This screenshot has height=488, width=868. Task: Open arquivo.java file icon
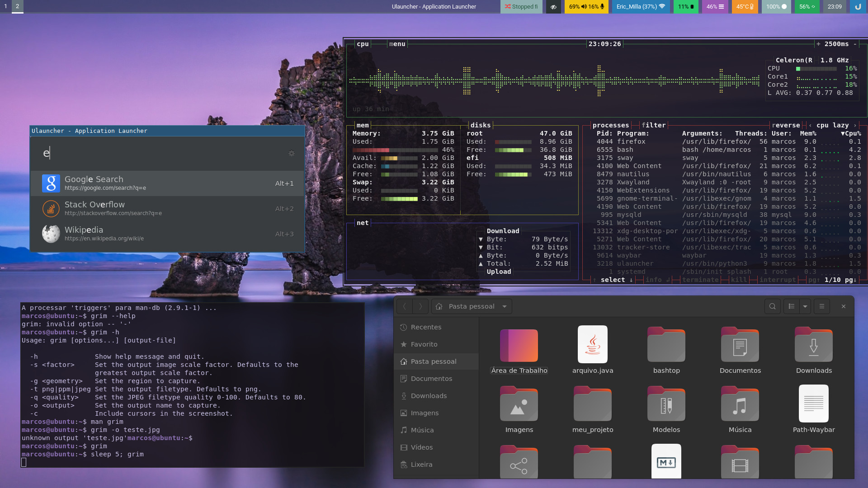(592, 345)
